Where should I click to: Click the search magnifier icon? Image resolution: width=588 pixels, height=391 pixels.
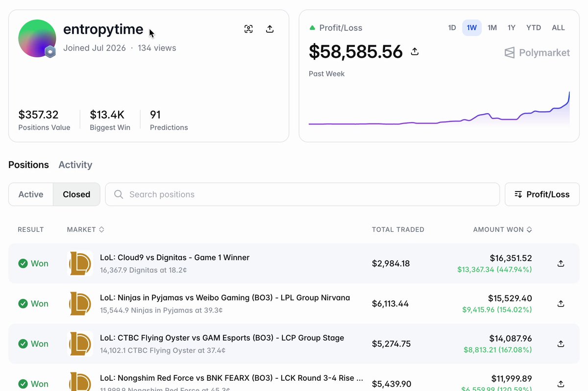coord(118,195)
